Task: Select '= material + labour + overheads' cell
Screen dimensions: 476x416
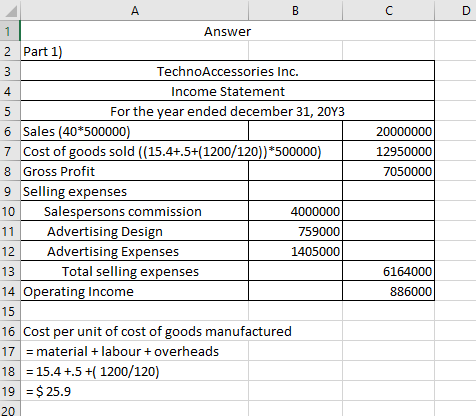Action: click(x=135, y=351)
